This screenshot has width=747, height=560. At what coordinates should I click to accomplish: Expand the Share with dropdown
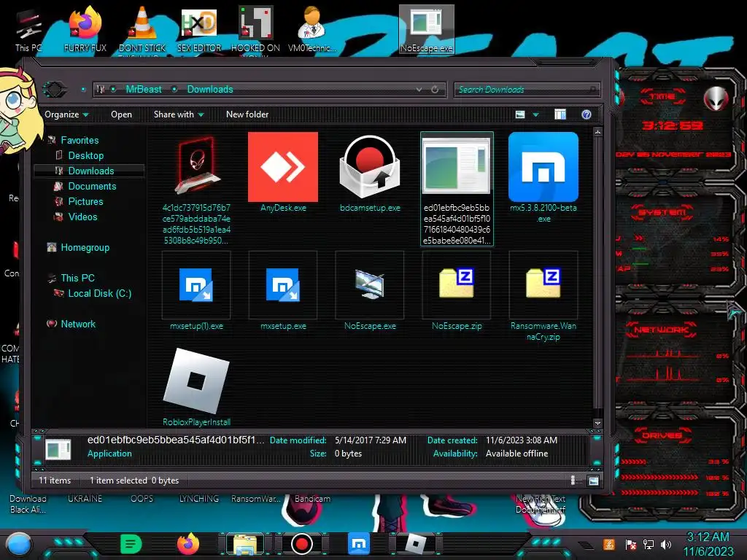[x=179, y=114]
